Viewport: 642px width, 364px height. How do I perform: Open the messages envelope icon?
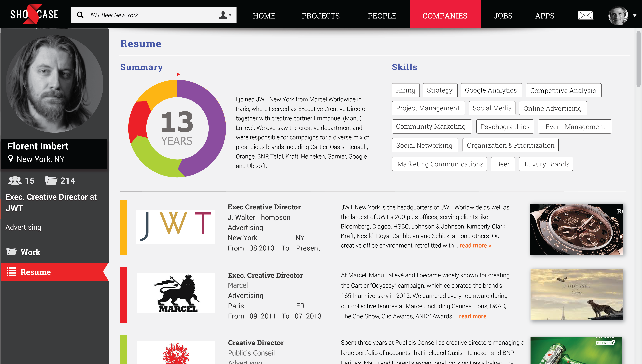tap(585, 15)
